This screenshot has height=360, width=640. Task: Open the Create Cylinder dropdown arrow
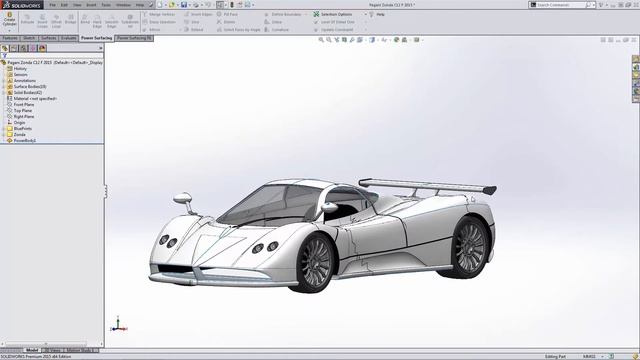click(x=9, y=30)
